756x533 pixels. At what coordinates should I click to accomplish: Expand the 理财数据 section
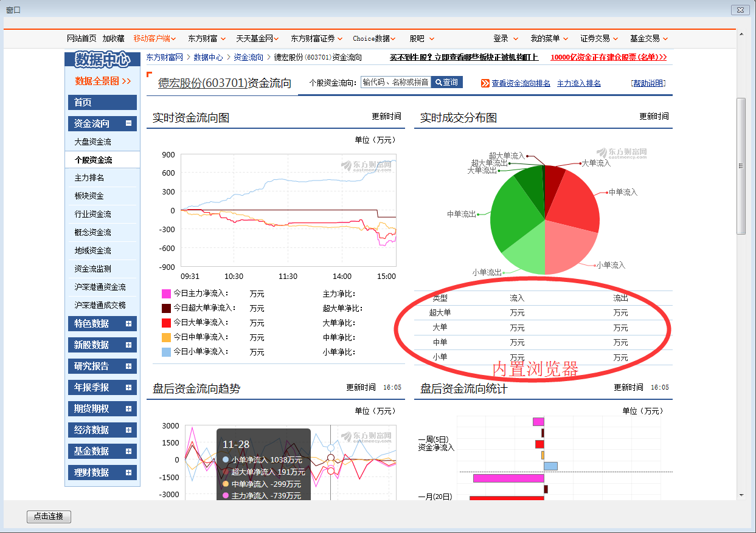point(128,473)
